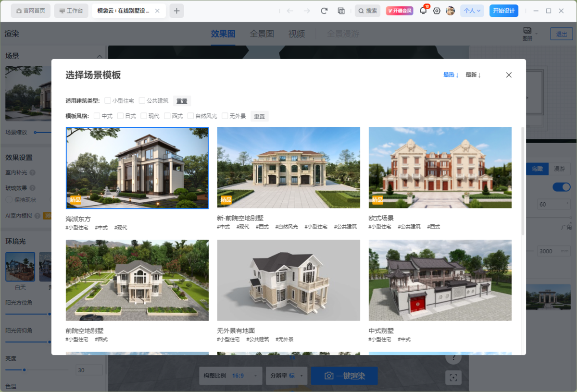Image resolution: width=577 pixels, height=392 pixels.
Task: Click the 开通会员 VIP badge in title bar
Action: (400, 11)
